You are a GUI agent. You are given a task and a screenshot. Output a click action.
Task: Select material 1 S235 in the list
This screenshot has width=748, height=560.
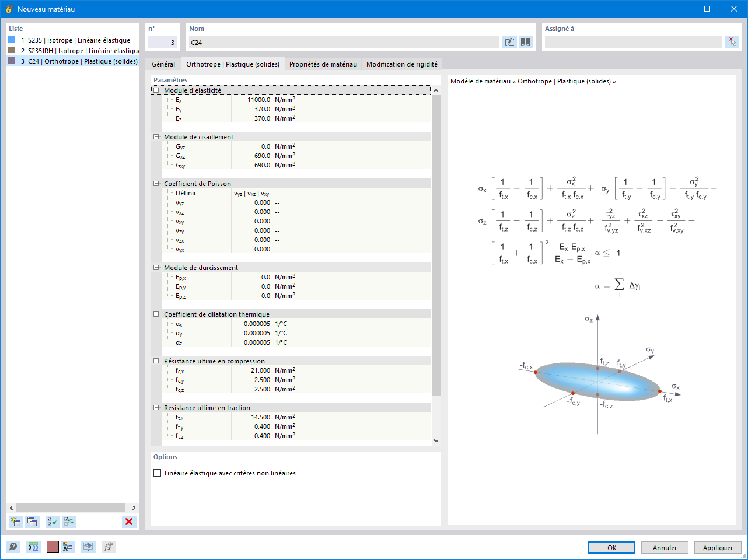tap(73, 40)
